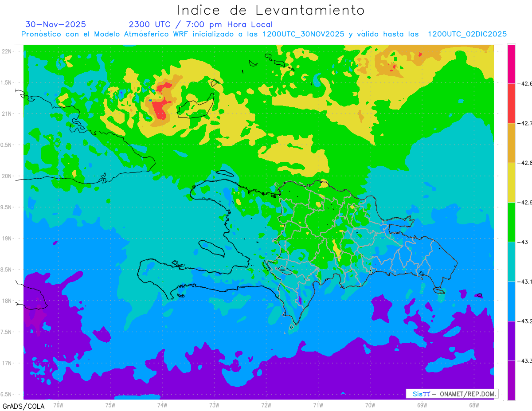Pick the violet colorbar swatch above -43.3
This screenshot has width=532, height=411.
tap(511, 341)
